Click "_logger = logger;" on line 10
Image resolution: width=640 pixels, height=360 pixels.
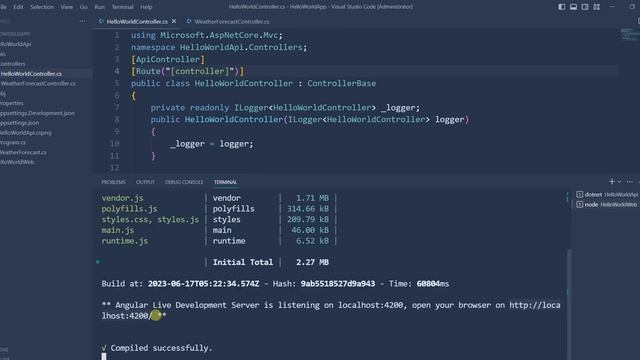(x=212, y=144)
